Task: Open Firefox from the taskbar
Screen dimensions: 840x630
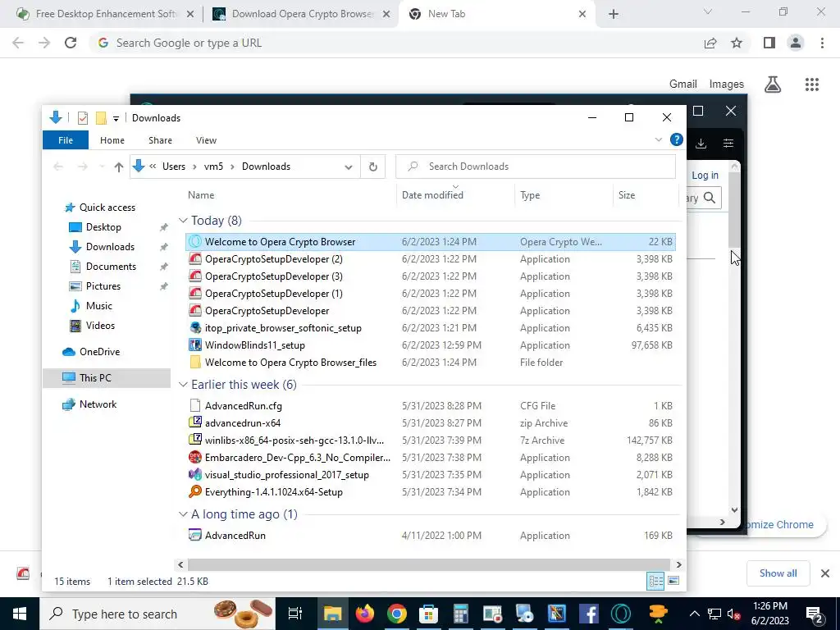Action: pyautogui.click(x=365, y=614)
